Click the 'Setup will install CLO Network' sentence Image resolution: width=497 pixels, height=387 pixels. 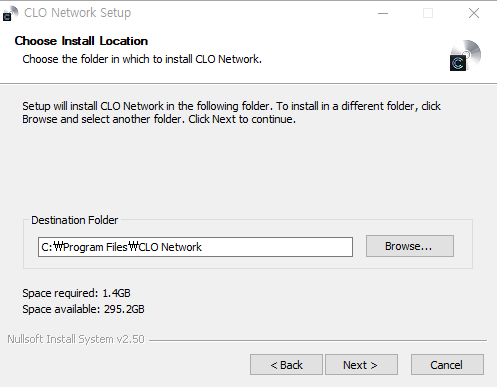click(148, 106)
